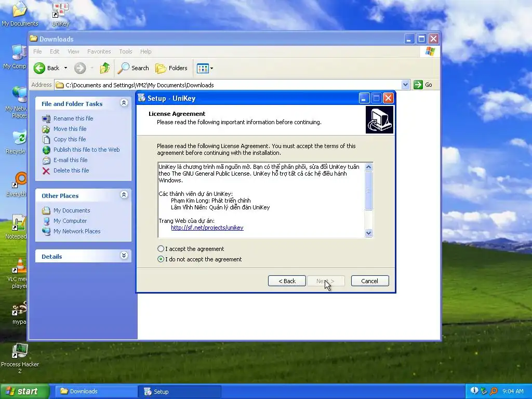Click the orange magnifier Everything tray icon
This screenshot has width=532, height=399.
494,391
